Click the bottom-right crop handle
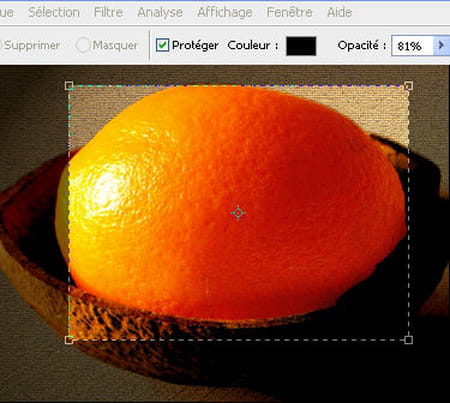This screenshot has height=403, width=450. (x=409, y=340)
